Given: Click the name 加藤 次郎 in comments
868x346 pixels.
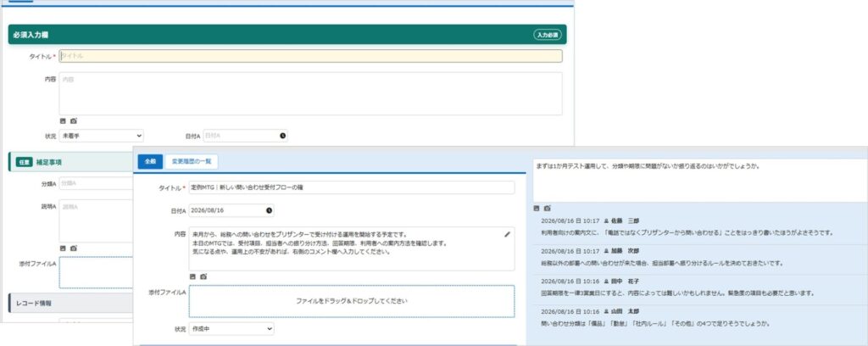Looking at the screenshot, I should pyautogui.click(x=625, y=251).
